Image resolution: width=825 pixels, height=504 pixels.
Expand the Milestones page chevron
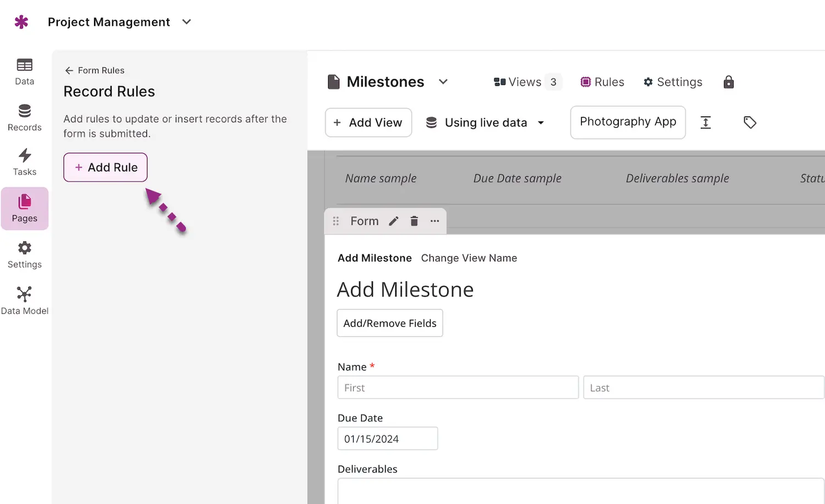443,82
